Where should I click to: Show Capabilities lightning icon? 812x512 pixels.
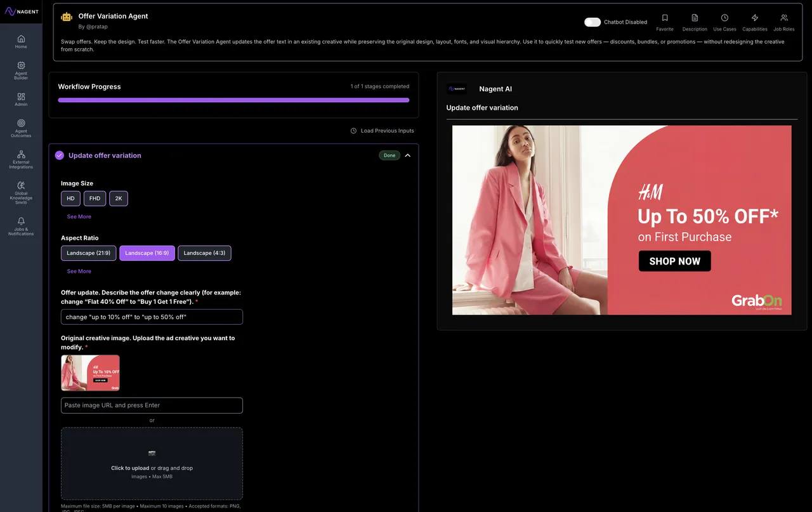pos(754,18)
